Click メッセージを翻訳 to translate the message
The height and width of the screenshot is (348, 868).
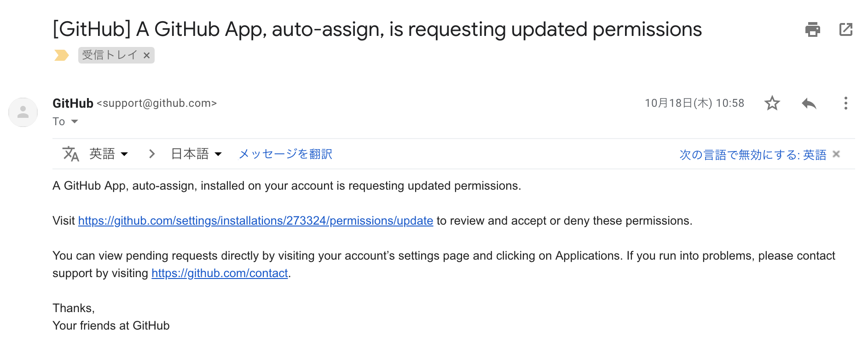(285, 154)
